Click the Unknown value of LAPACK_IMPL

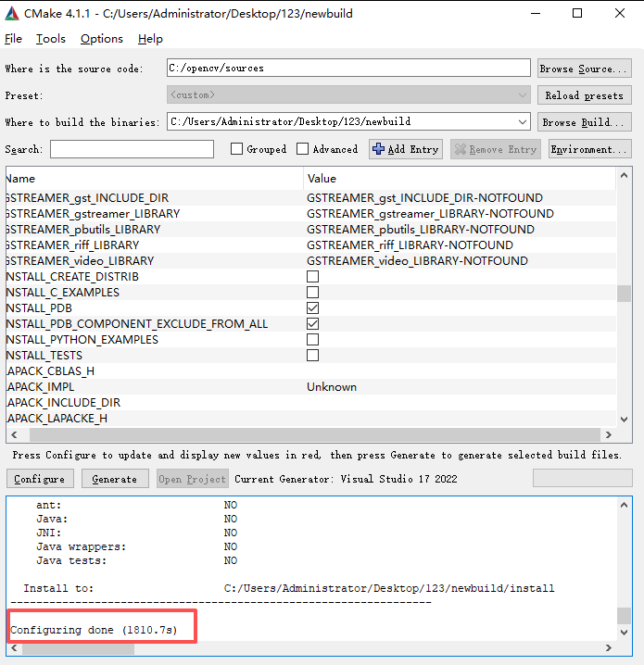pos(332,387)
